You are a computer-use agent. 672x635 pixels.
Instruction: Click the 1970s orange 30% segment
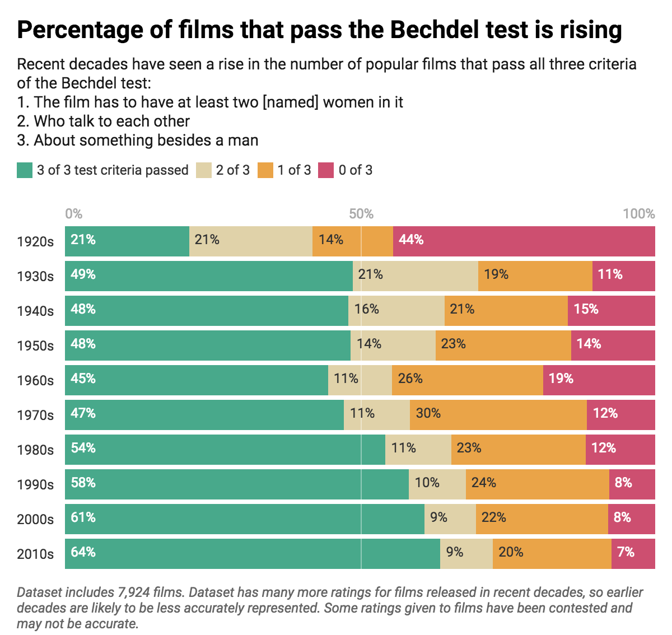(x=498, y=415)
